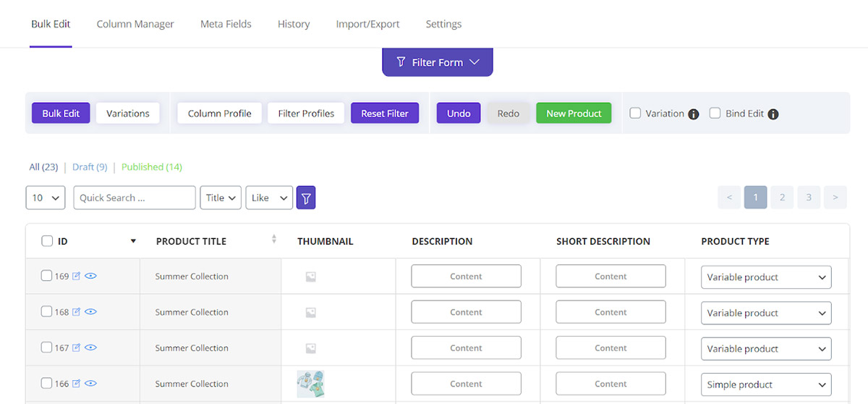Open the Settings tab

443,24
